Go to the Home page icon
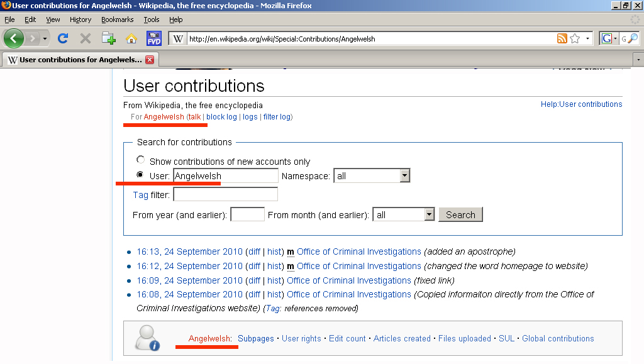Image resolution: width=644 pixels, height=364 pixels. [131, 38]
